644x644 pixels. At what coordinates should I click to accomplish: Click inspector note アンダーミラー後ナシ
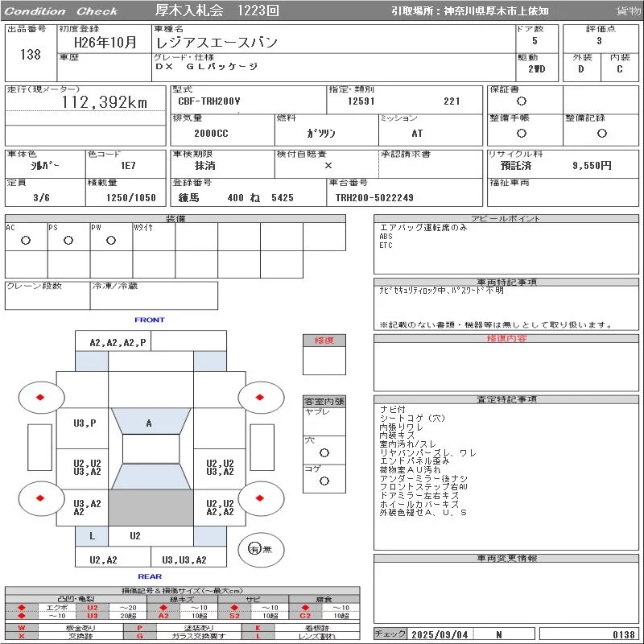(423, 478)
